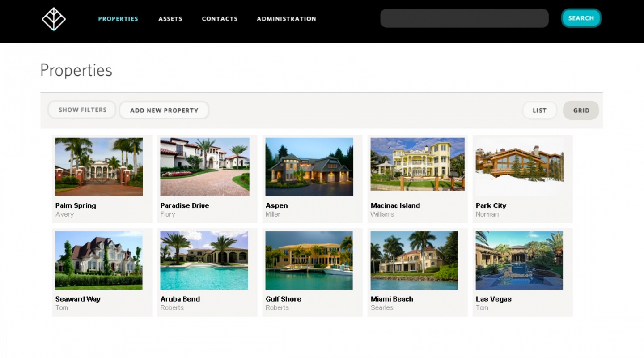Click the teal Search button

[581, 18]
